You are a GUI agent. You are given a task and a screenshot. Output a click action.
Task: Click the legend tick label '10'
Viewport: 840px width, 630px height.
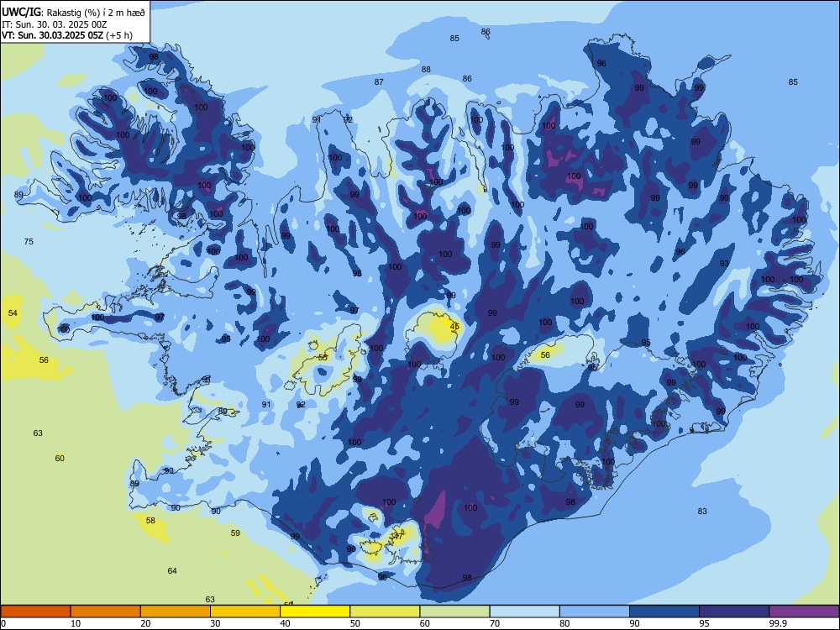(x=76, y=623)
